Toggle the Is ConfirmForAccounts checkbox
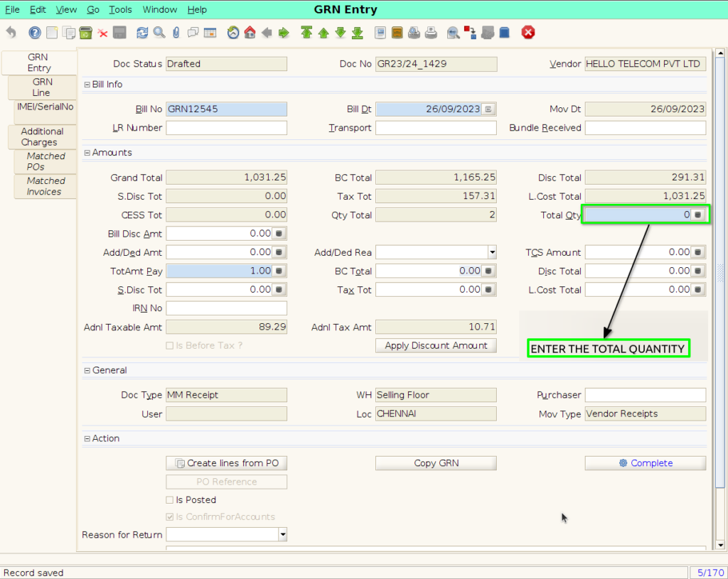 (x=170, y=516)
